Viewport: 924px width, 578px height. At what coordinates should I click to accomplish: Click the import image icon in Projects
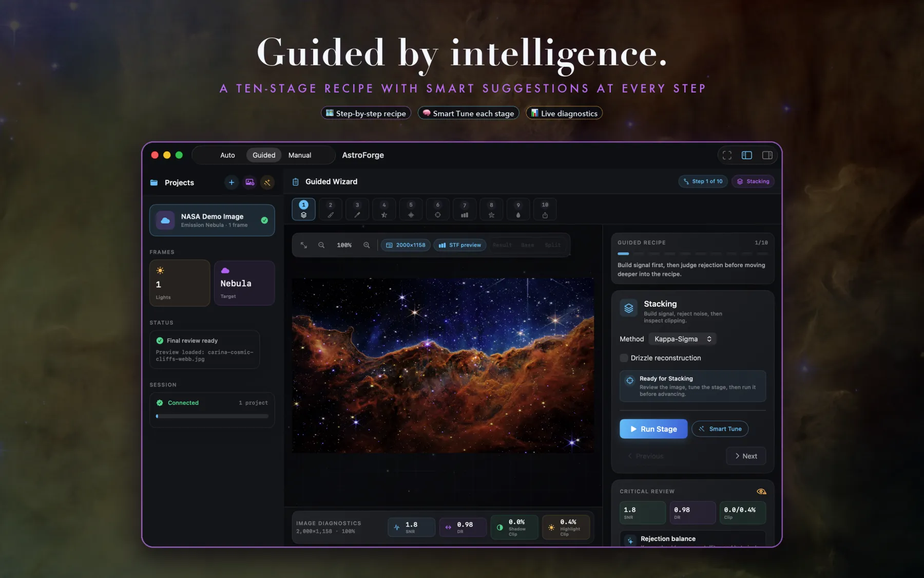coord(249,182)
